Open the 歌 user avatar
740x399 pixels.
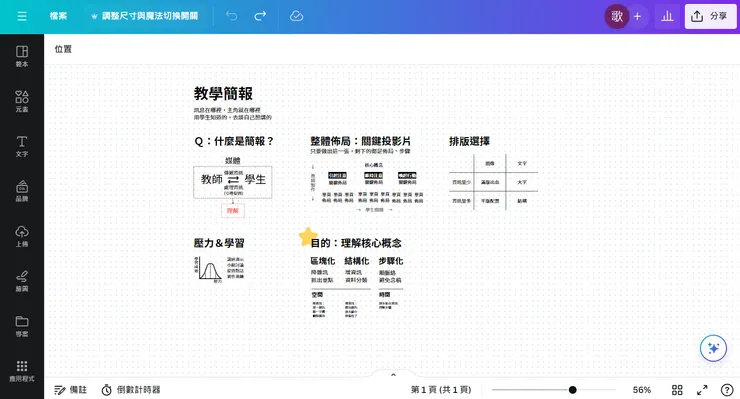pyautogui.click(x=617, y=17)
